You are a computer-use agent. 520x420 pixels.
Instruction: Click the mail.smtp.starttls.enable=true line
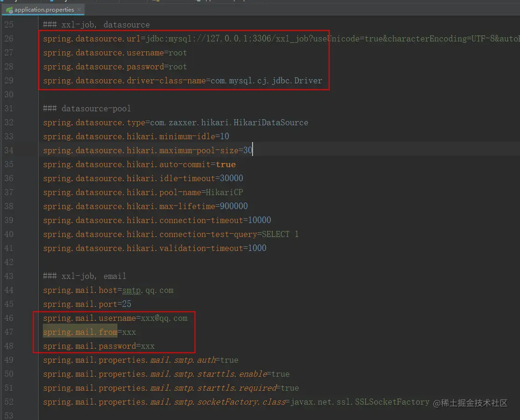pos(166,374)
